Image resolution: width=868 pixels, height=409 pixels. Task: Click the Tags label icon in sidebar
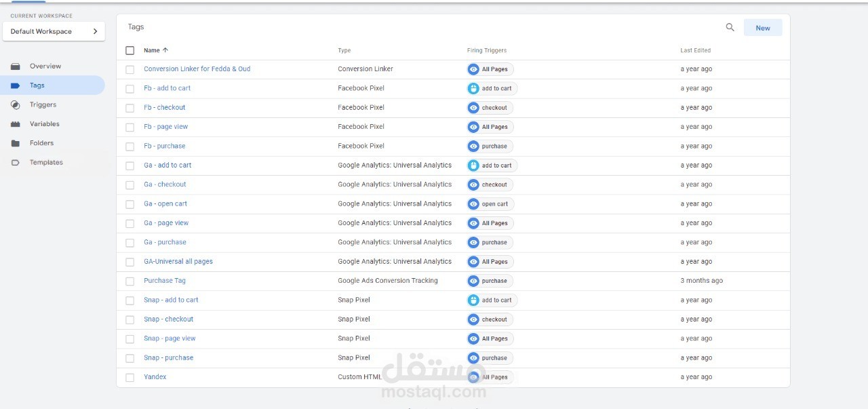click(x=16, y=85)
